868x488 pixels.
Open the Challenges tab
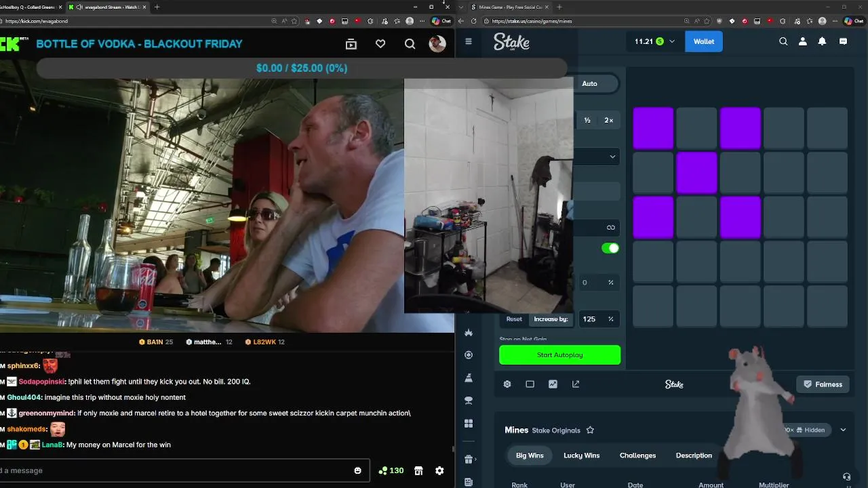[x=637, y=455]
